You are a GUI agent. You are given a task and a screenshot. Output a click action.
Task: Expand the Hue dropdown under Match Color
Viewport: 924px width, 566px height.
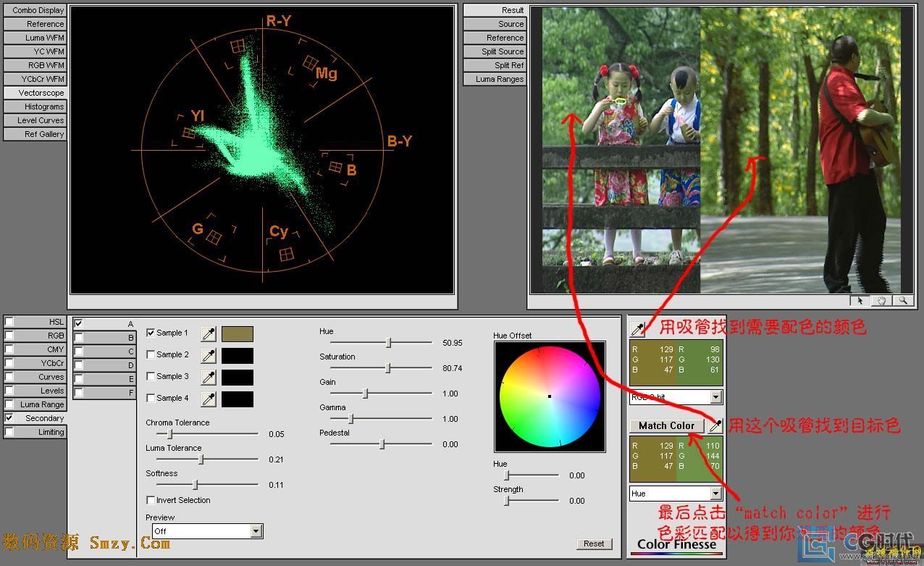[676, 494]
